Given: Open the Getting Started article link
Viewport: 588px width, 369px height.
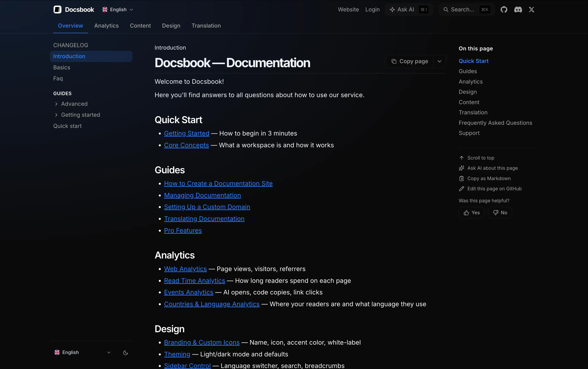Looking at the screenshot, I should 187,133.
